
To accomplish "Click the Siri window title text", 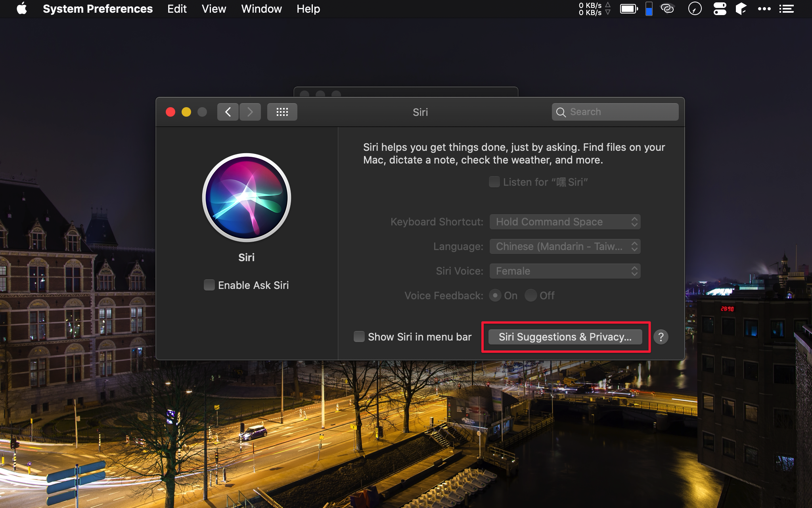I will click(420, 112).
